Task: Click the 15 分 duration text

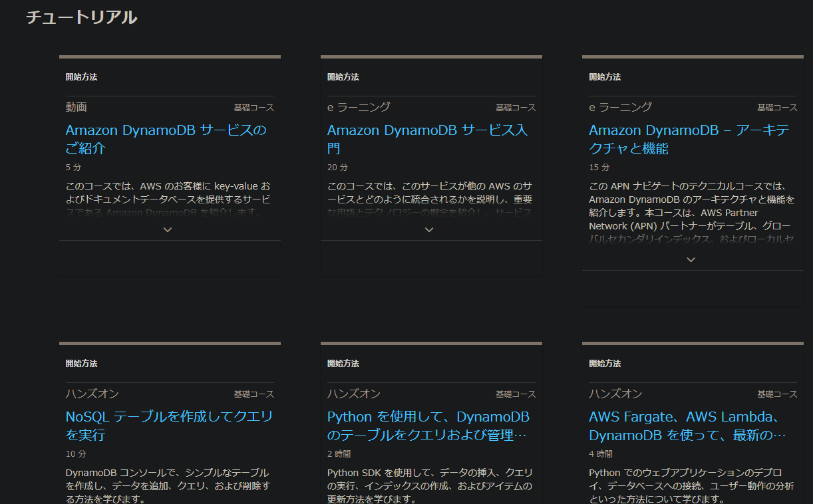Action: [x=599, y=168]
